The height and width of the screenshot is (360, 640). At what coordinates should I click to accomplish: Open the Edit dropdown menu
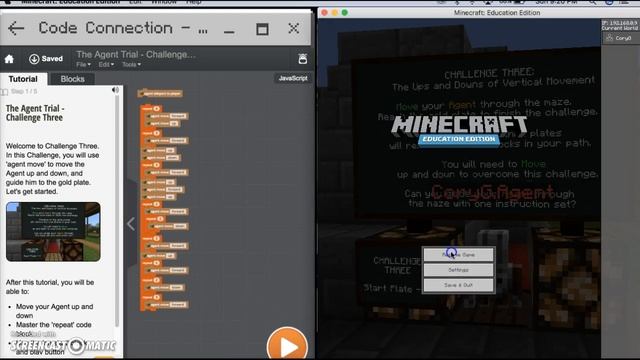(106, 64)
